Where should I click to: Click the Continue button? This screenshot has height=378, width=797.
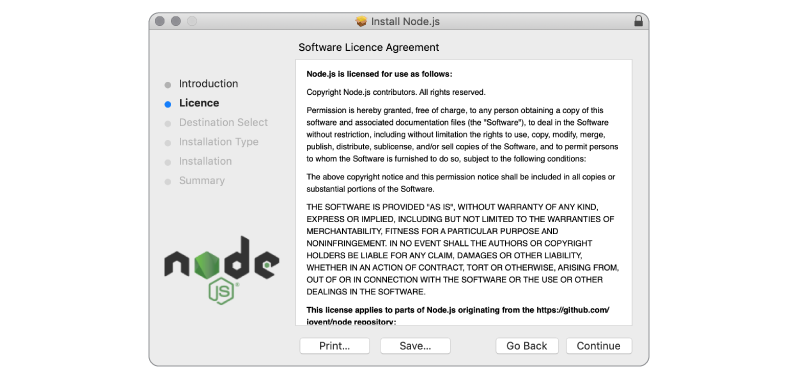click(599, 346)
